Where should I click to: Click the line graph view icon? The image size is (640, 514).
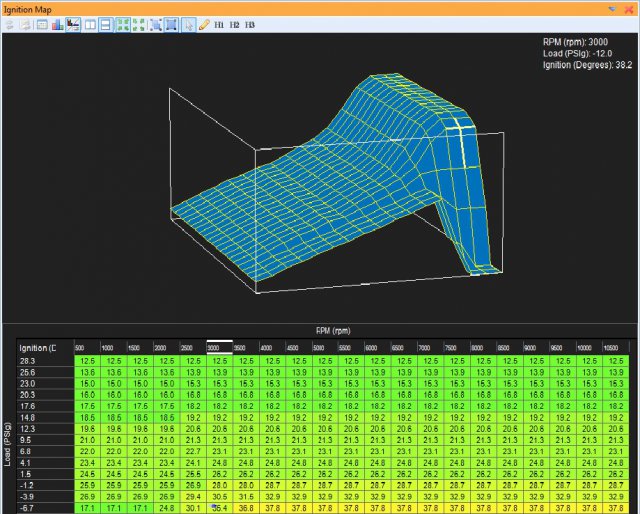click(x=73, y=23)
